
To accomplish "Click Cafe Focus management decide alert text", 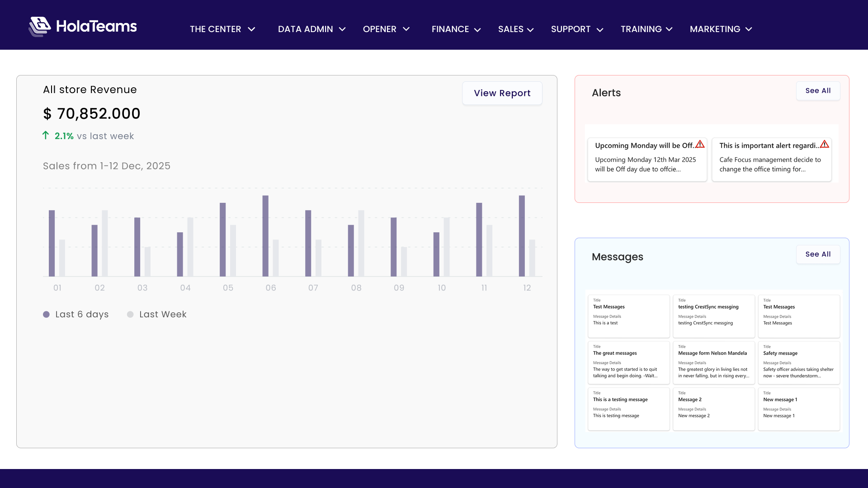I will [770, 164].
